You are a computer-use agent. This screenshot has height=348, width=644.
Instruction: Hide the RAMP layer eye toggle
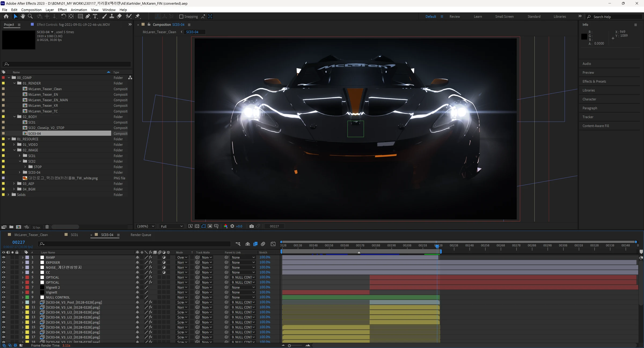[x=3, y=257]
